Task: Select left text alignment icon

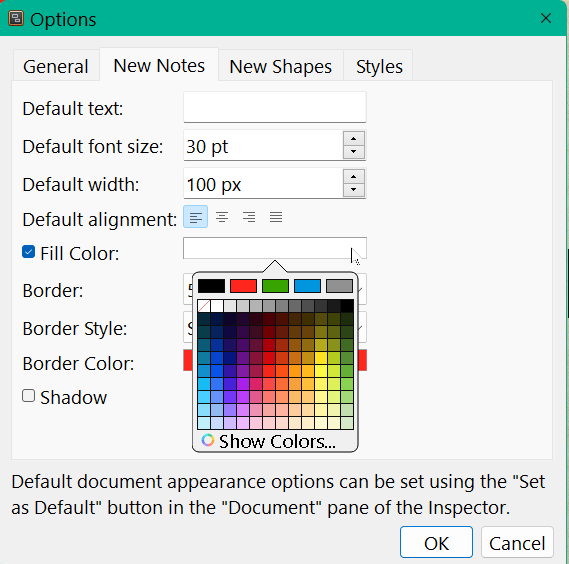Action: [196, 217]
